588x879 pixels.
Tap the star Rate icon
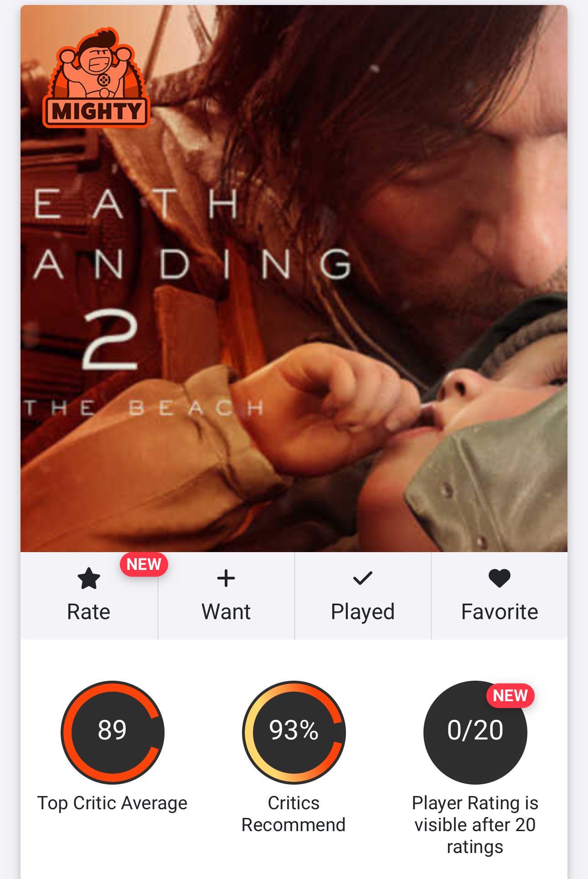pyautogui.click(x=89, y=579)
